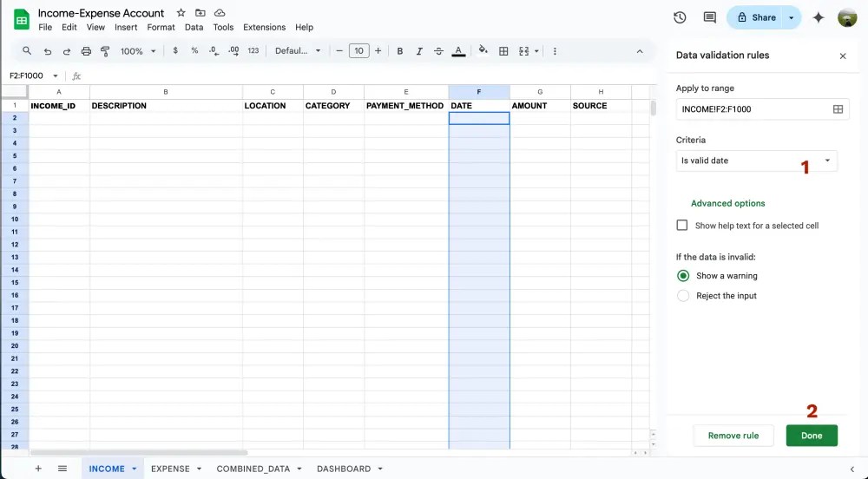The image size is (868, 479).
Task: Select the paint format tool
Action: click(x=105, y=51)
